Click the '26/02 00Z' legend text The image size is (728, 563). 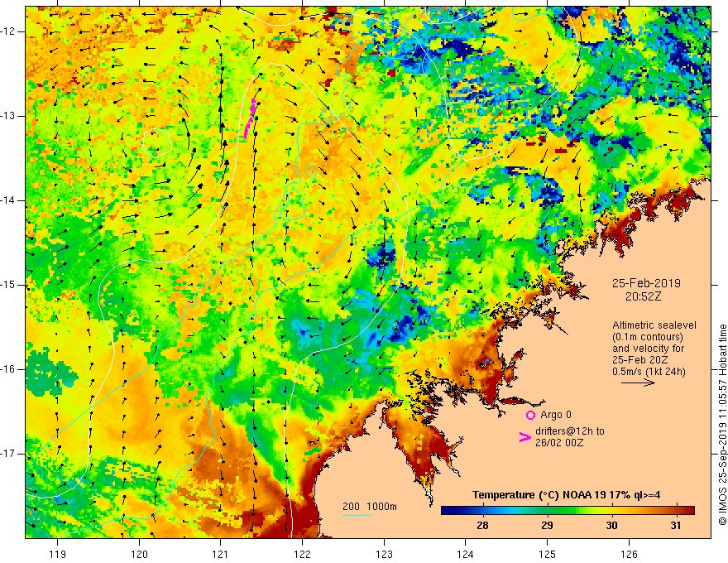point(559,443)
